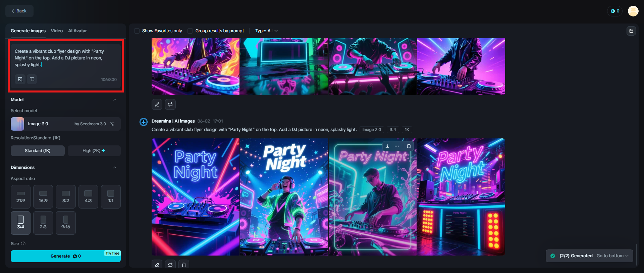Open the DJ with glasses Party Night flyer
This screenshot has width=644, height=273.
point(373,197)
